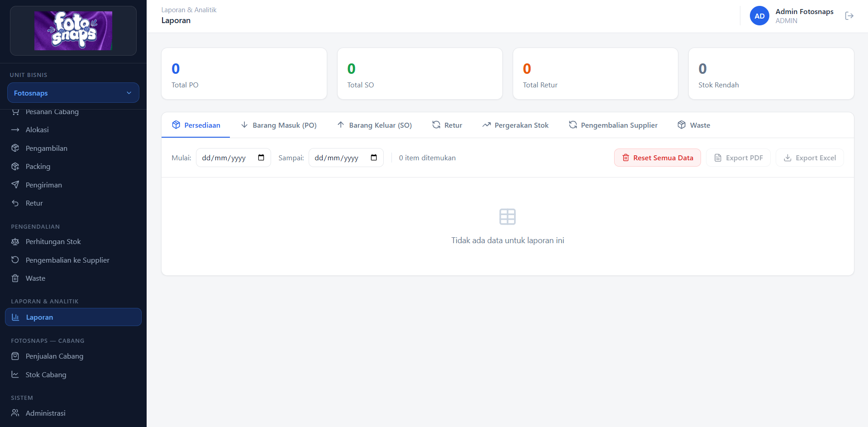The image size is (868, 427).
Task: Open the Mulai date calendar picker
Action: point(261,158)
